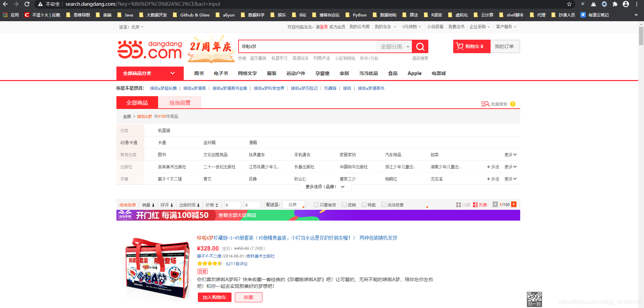This screenshot has height=308, width=644.
Task: Open the 电器城 navigation item
Action: pos(439,73)
